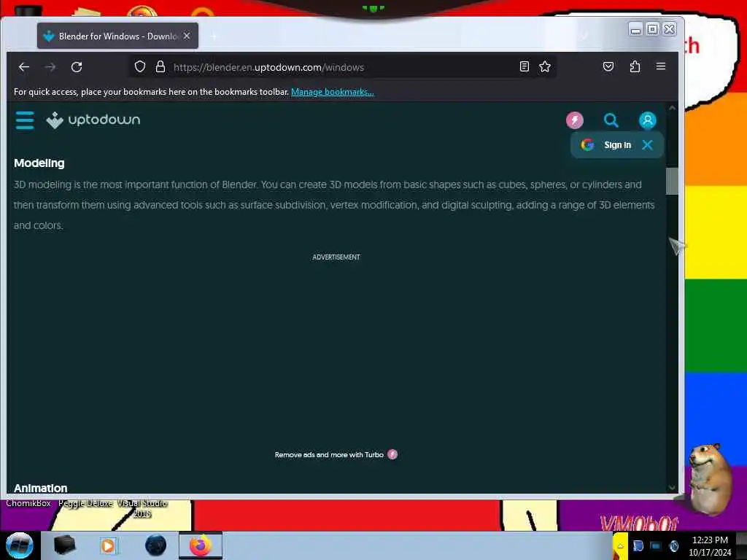Open the Firefox extensions puzzle icon
Screen dimensions: 747x560
pos(635,66)
